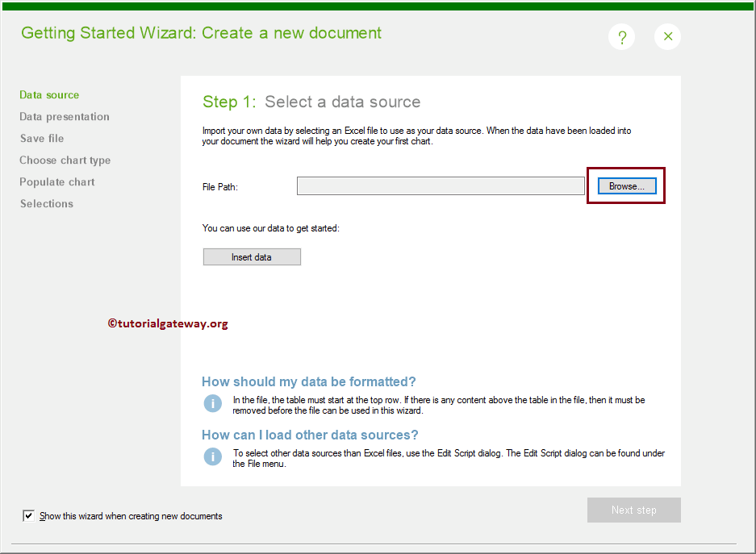
Task: Select the Data presentation step
Action: [64, 116]
